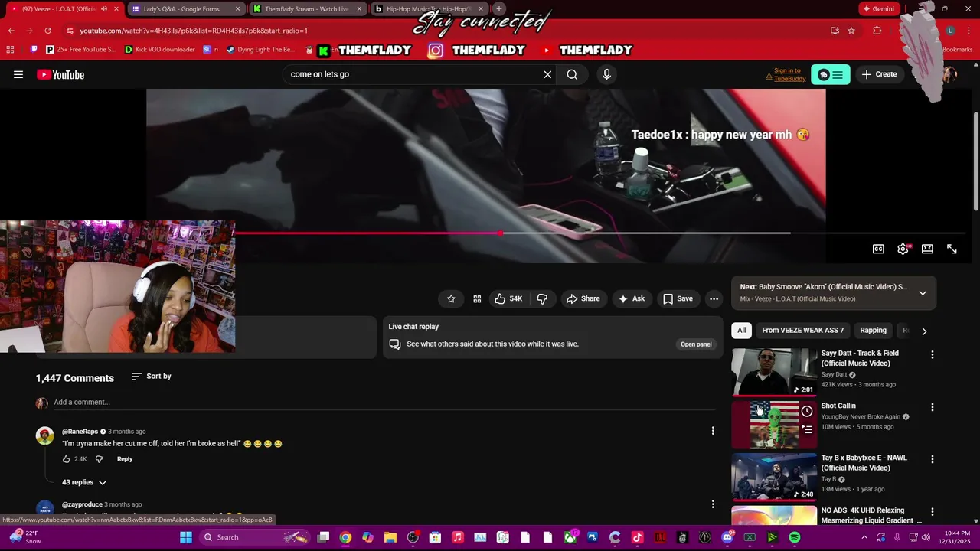
Task: Reload the current page
Action: tap(48, 31)
